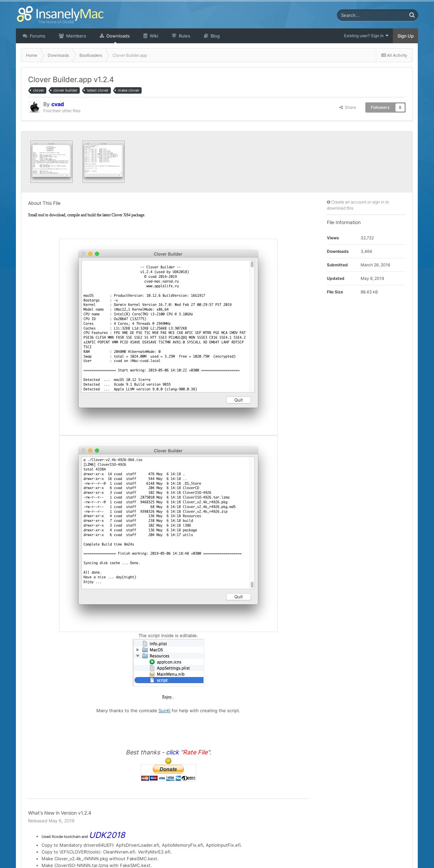Go to Bootloaders breadcrumb
Image resolution: width=434 pixels, height=868 pixels.
[91, 55]
